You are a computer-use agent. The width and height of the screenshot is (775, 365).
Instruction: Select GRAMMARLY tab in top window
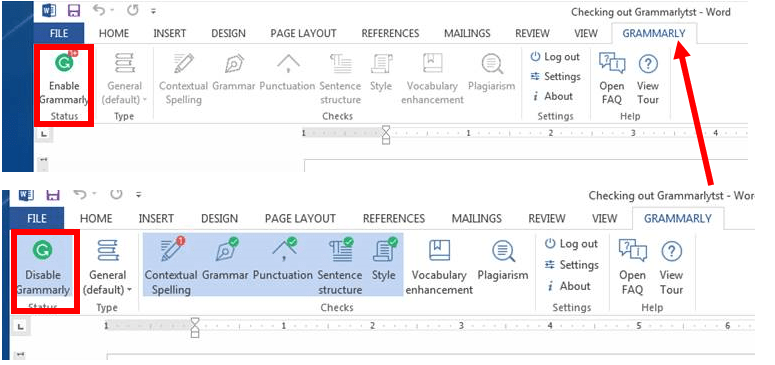pos(654,33)
